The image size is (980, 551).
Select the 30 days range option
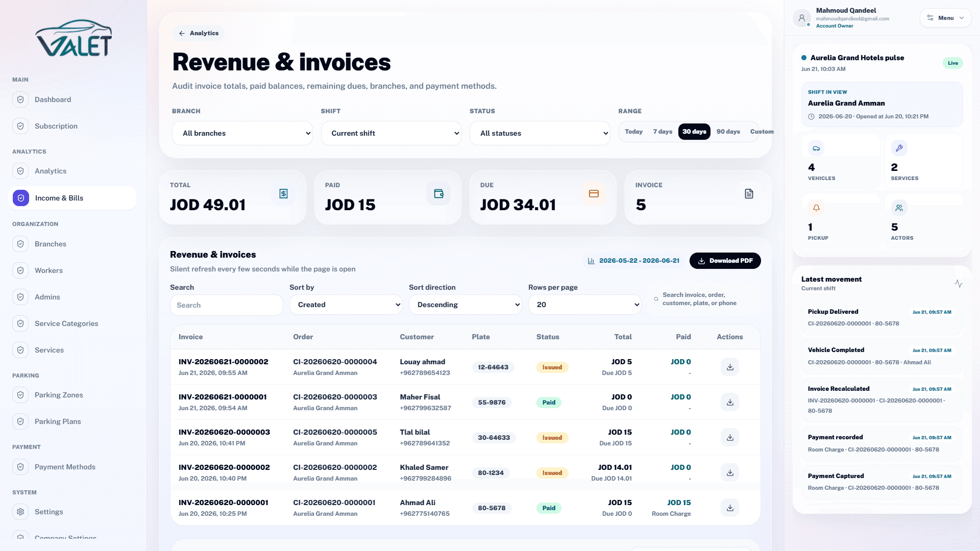pos(694,132)
